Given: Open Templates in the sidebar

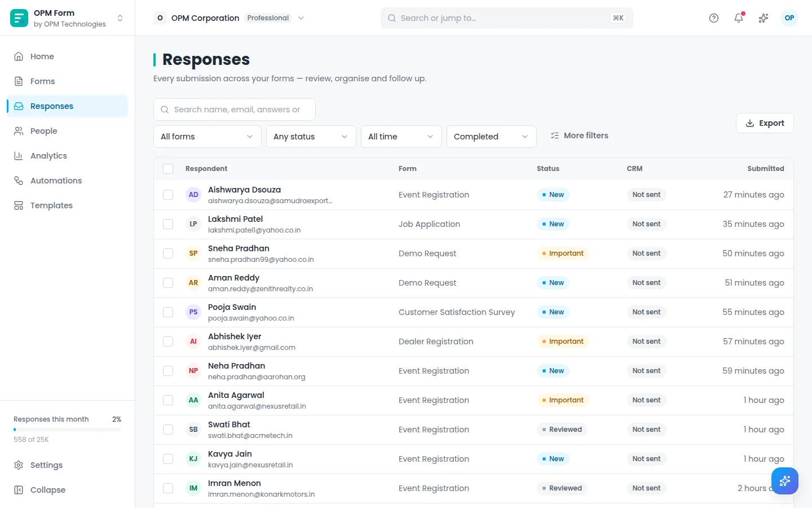Looking at the screenshot, I should (x=68, y=205).
